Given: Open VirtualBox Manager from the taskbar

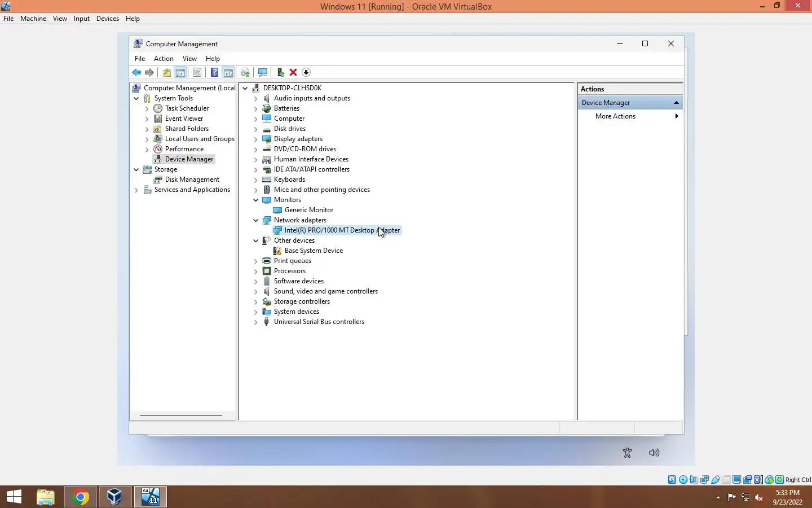Looking at the screenshot, I should pyautogui.click(x=115, y=497).
